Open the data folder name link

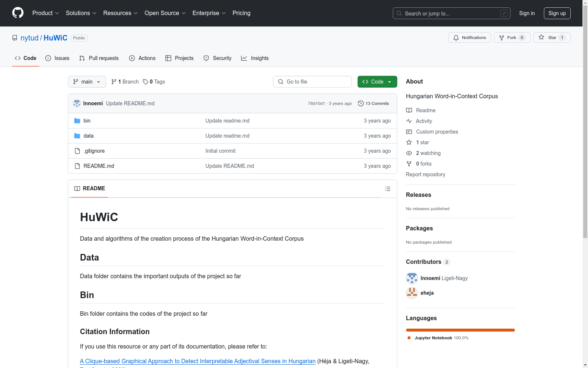coord(89,136)
